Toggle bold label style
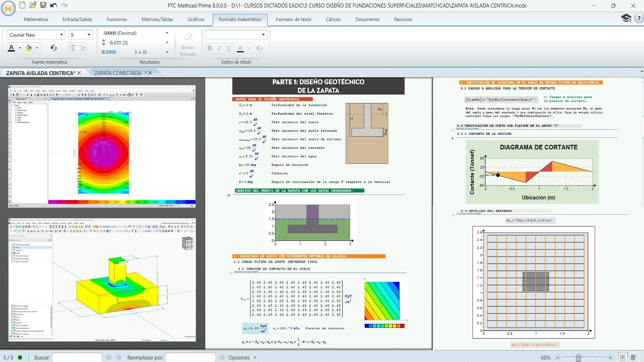 pyautogui.click(x=210, y=48)
